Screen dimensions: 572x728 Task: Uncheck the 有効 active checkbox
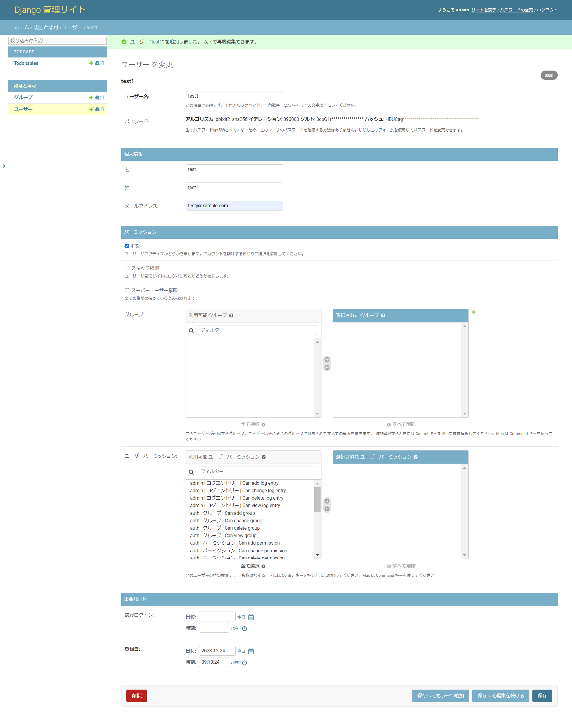pyautogui.click(x=127, y=246)
